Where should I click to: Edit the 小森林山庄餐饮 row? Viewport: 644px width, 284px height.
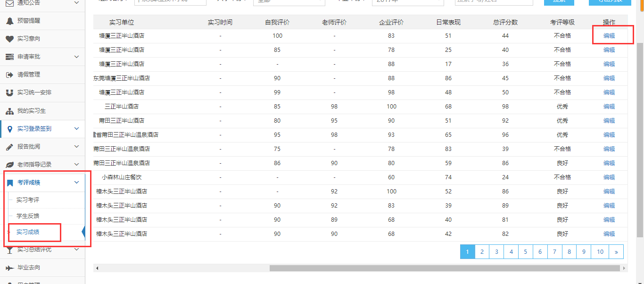[609, 177]
